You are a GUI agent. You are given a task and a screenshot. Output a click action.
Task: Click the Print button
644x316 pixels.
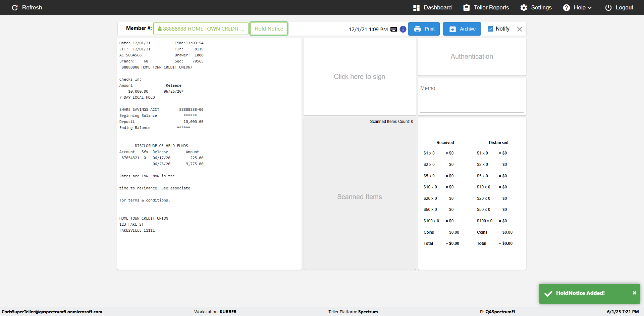click(424, 29)
